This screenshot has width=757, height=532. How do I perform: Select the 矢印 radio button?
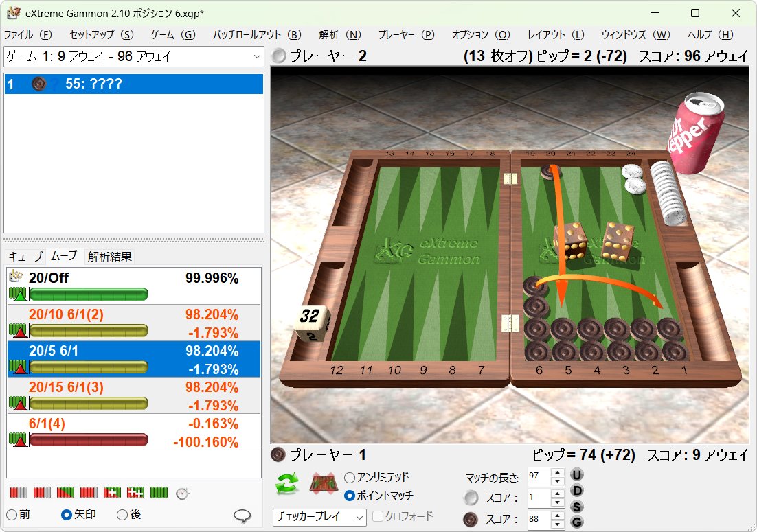(67, 515)
